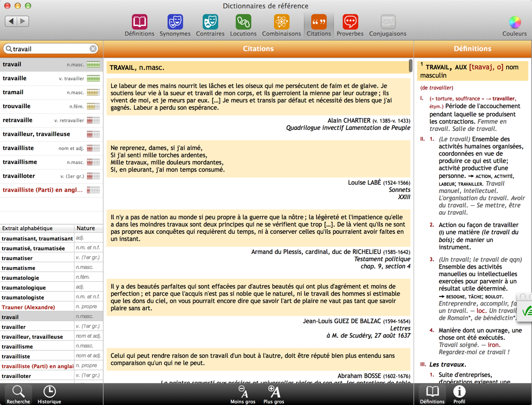Select Trauner (Alexandre) in alphabetical list
Image resolution: width=532 pixels, height=405 pixels.
51,307
